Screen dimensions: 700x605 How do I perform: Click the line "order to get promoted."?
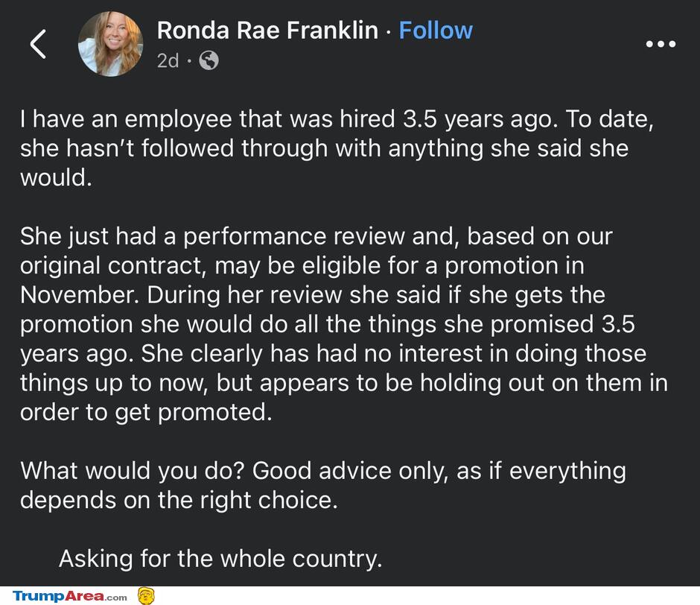click(146, 412)
